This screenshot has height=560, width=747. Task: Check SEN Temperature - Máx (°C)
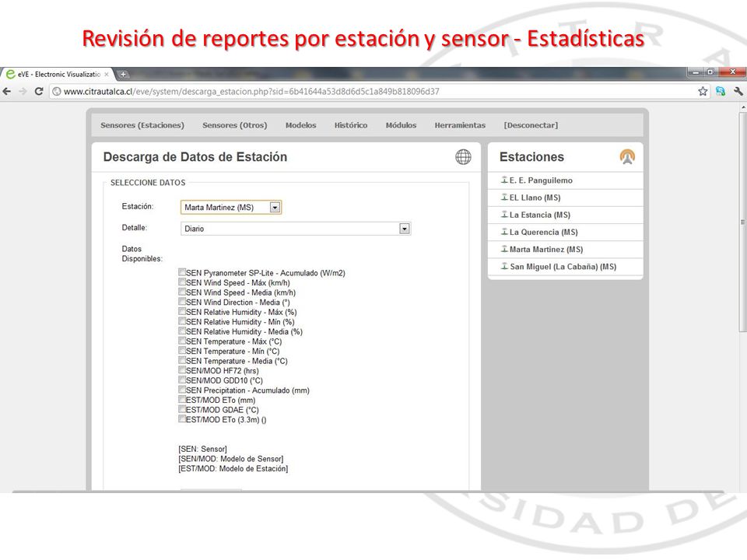click(182, 340)
